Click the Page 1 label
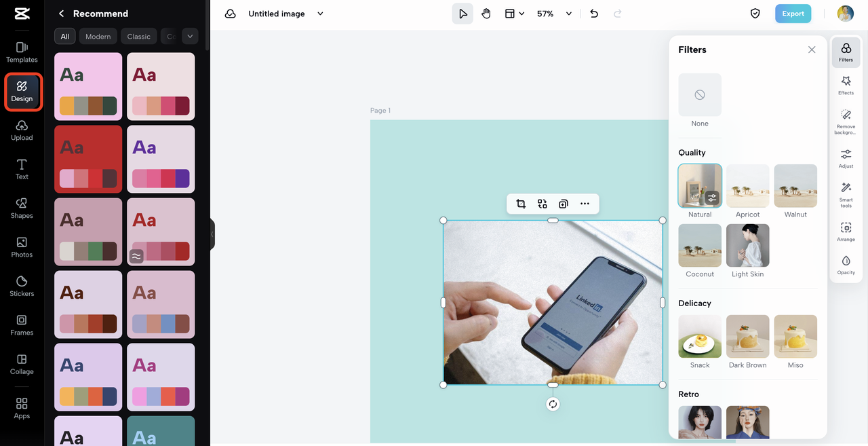The height and width of the screenshot is (446, 868). coord(380,111)
